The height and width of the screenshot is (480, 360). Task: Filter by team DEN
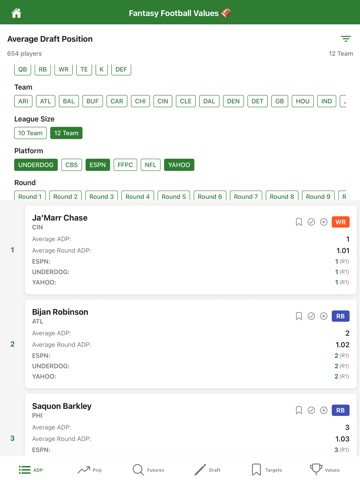click(233, 101)
